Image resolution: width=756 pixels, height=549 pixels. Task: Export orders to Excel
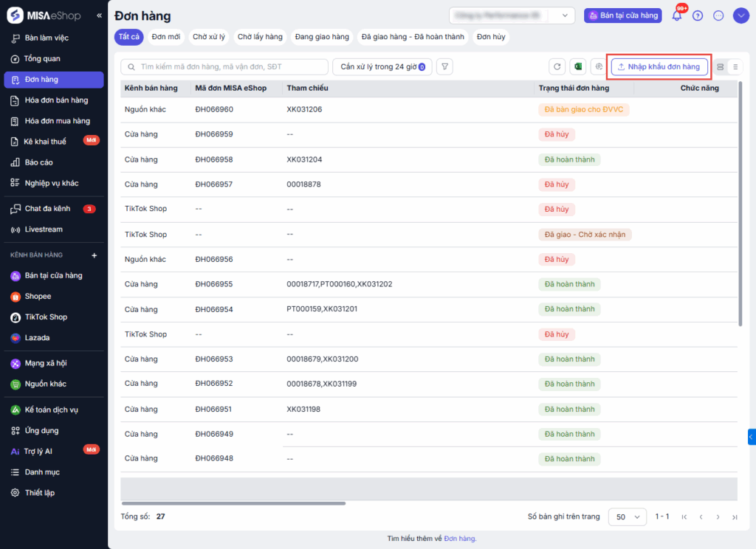click(x=577, y=66)
